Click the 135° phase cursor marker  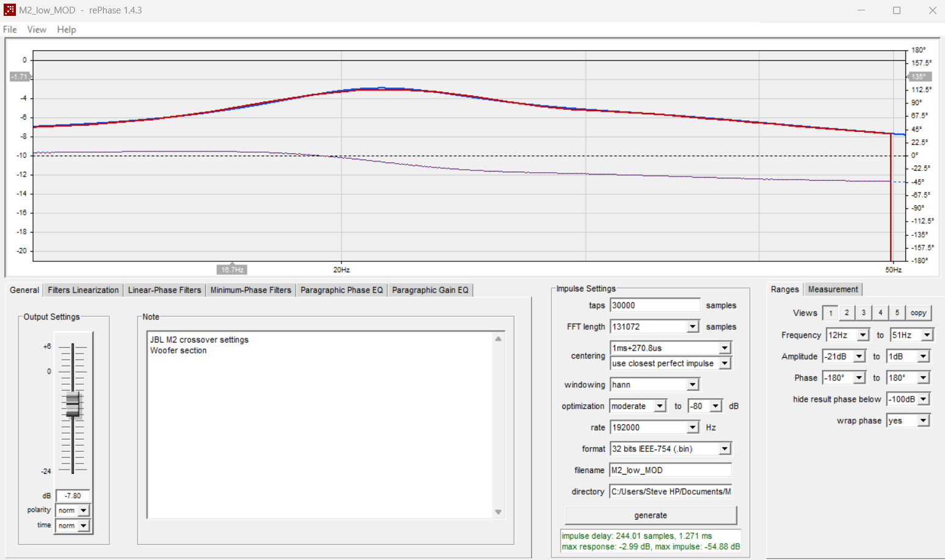[919, 77]
